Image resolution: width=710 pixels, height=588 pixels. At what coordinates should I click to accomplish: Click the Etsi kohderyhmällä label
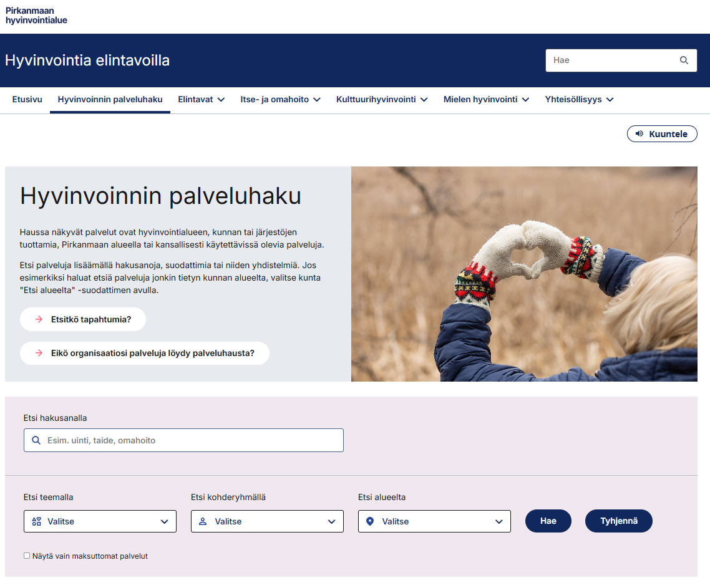pyautogui.click(x=228, y=497)
